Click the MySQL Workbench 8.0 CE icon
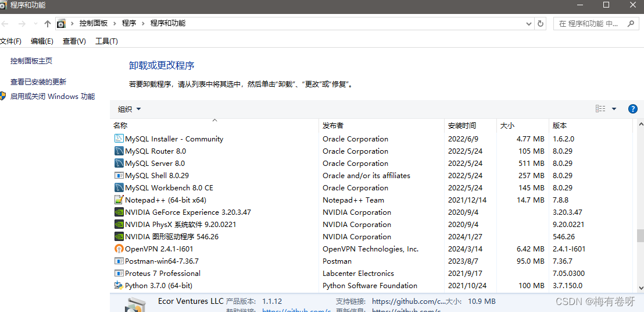This screenshot has height=312, width=644. [x=119, y=188]
